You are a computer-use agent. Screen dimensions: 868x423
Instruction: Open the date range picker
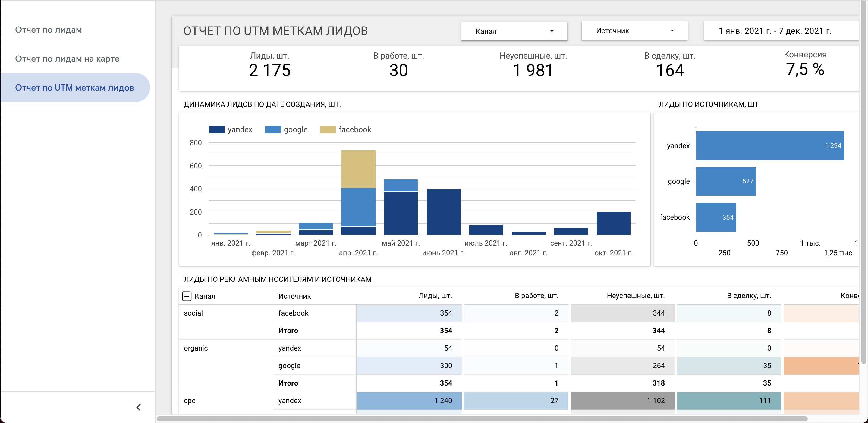(x=775, y=31)
